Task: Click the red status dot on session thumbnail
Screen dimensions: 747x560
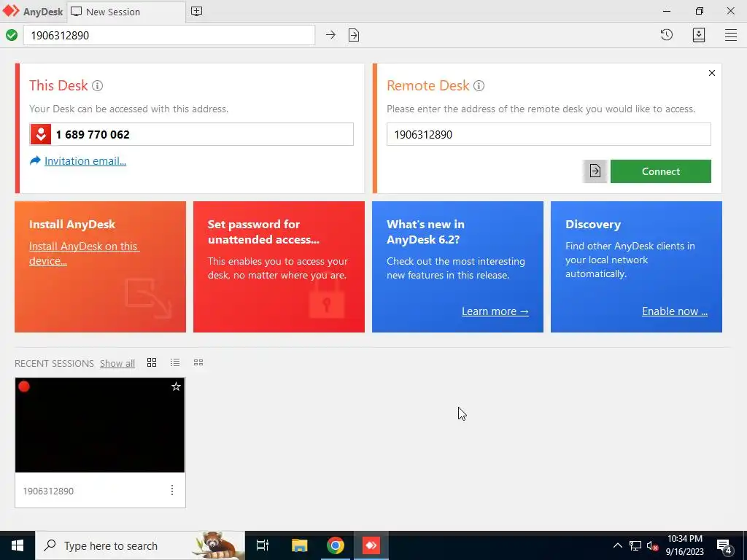Action: click(24, 386)
